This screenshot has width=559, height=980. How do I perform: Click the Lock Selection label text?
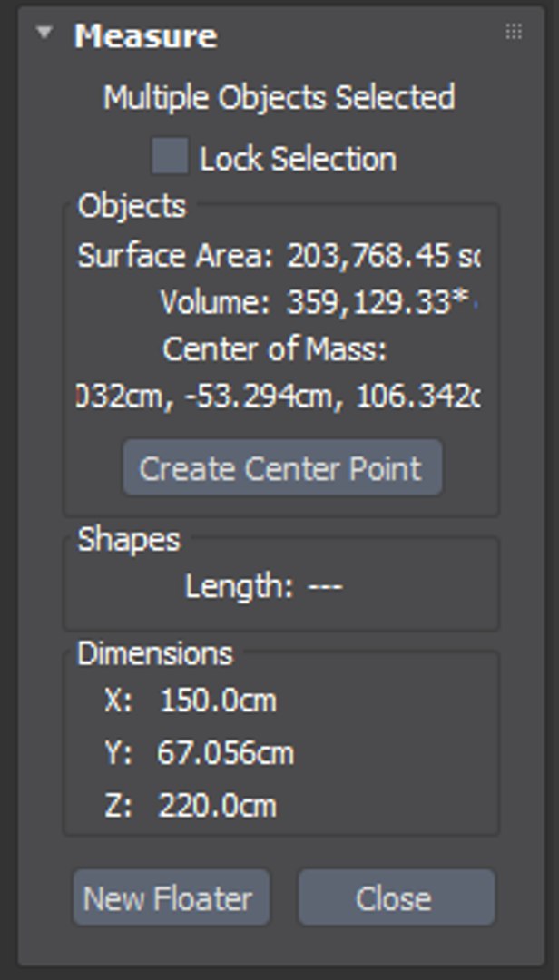point(298,159)
